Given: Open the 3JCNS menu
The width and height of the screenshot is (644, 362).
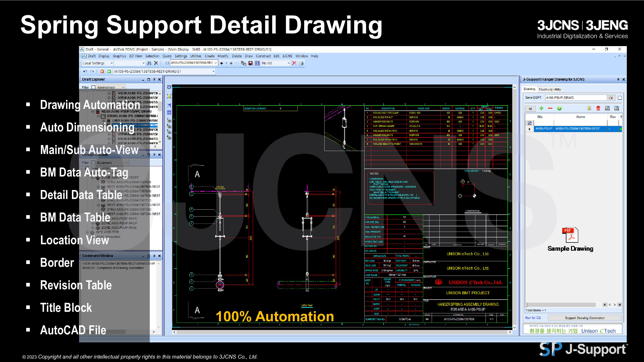Looking at the screenshot, I should pos(287,56).
